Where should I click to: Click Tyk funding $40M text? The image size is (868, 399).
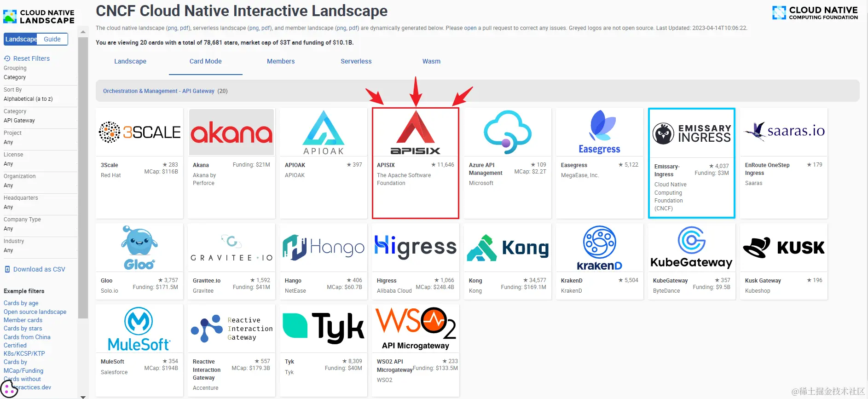click(x=343, y=368)
